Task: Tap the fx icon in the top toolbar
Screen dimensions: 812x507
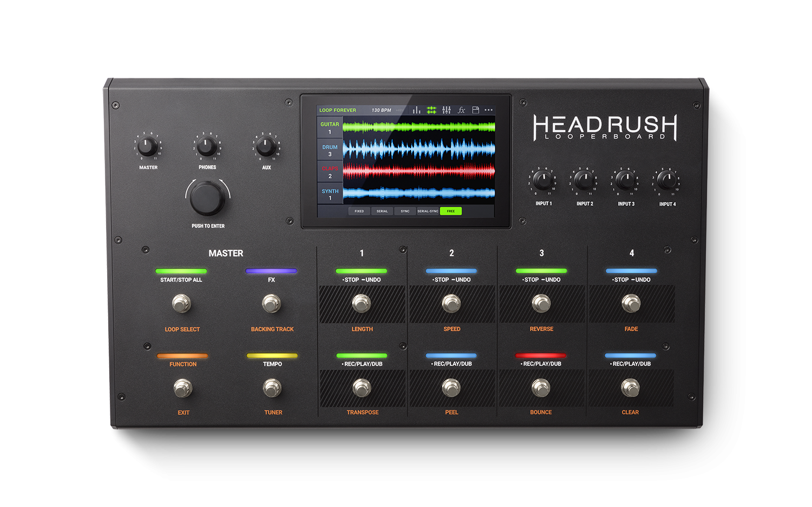Action: click(x=461, y=110)
